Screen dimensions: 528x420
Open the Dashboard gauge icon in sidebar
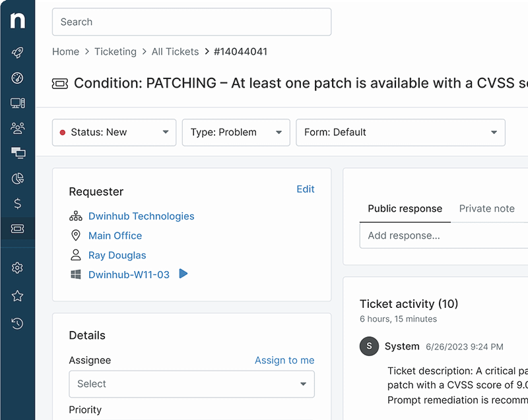point(17,78)
